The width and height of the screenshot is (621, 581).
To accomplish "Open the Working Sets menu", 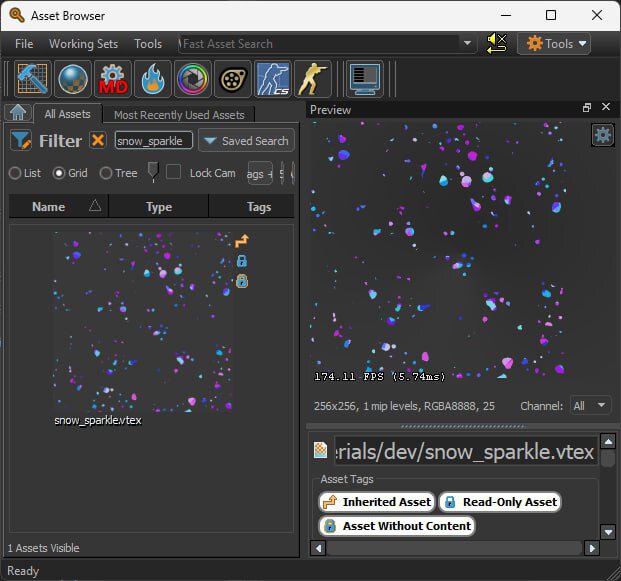I will coord(83,44).
